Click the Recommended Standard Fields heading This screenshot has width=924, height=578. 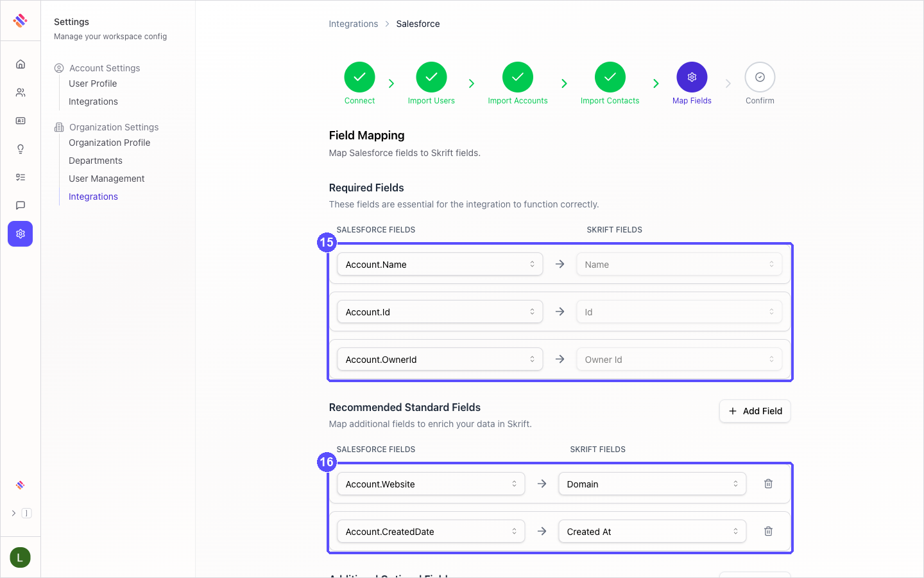(x=405, y=407)
